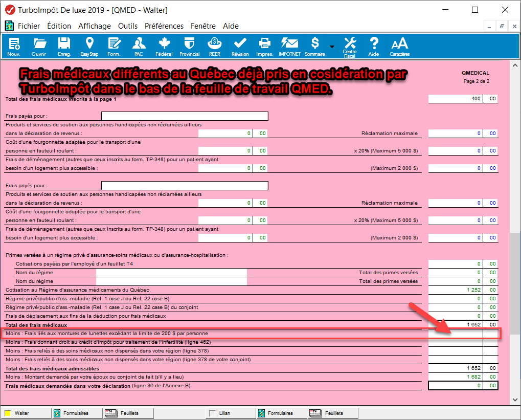Save using the Enreg. diskette icon
Screen dimensions: 521x420
(x=64, y=47)
